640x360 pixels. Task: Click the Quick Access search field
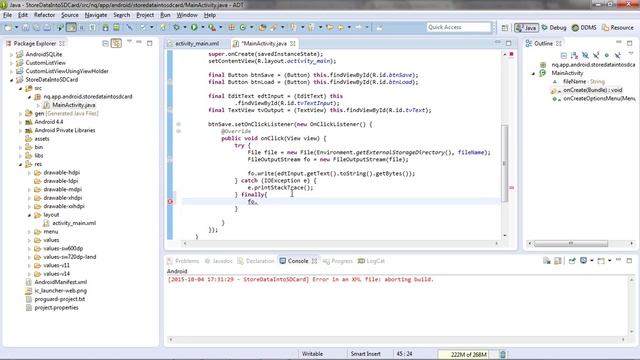coord(459,27)
